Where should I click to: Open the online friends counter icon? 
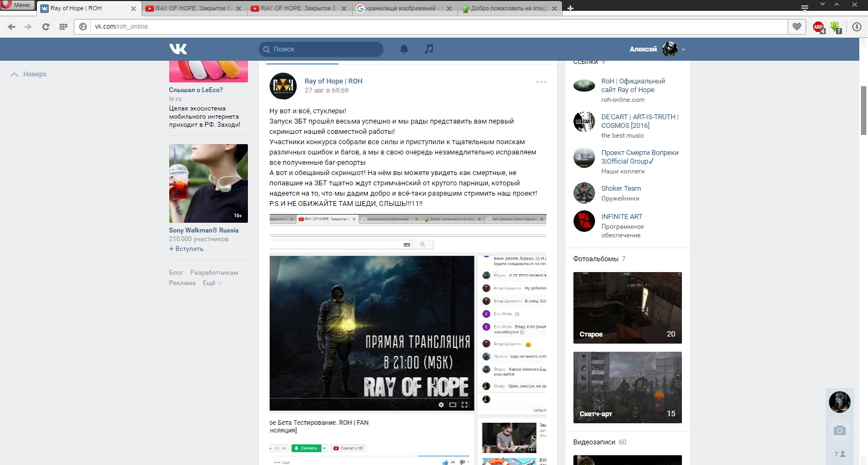tap(839, 454)
